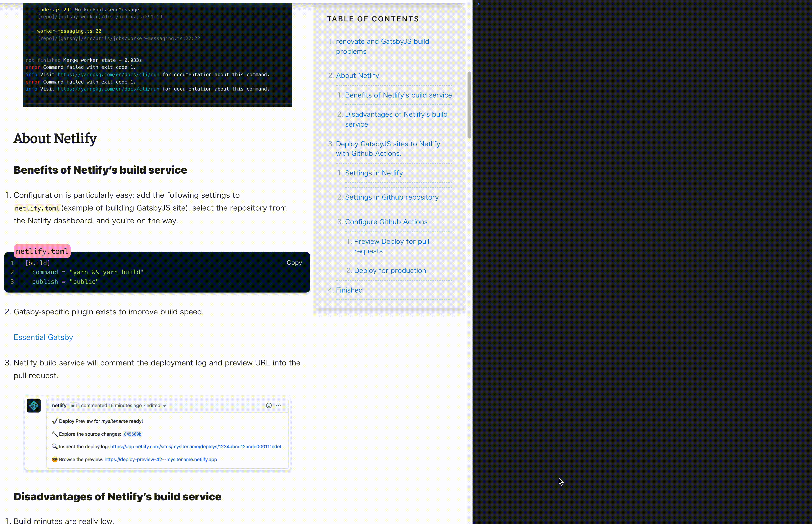Jump to Deploy for production entry

(x=390, y=270)
